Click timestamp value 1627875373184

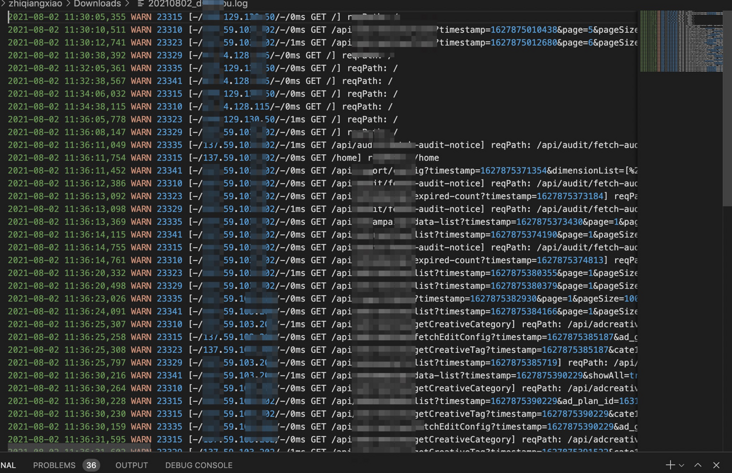click(x=570, y=196)
